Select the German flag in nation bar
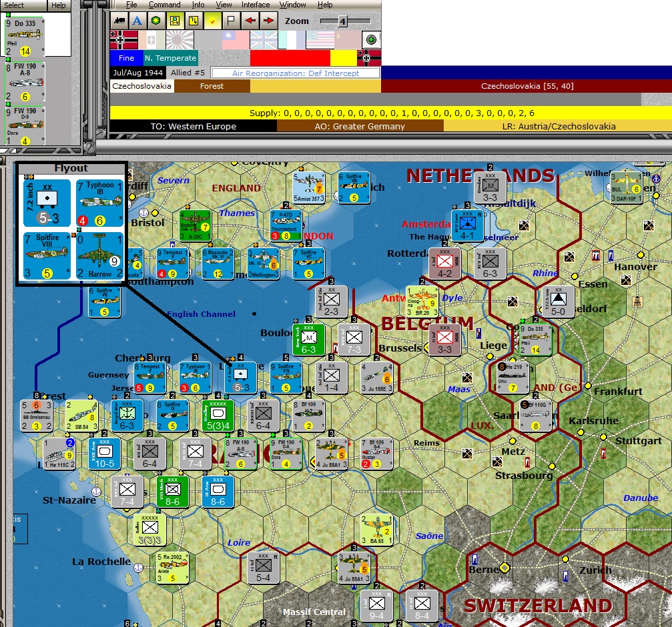 [124, 40]
